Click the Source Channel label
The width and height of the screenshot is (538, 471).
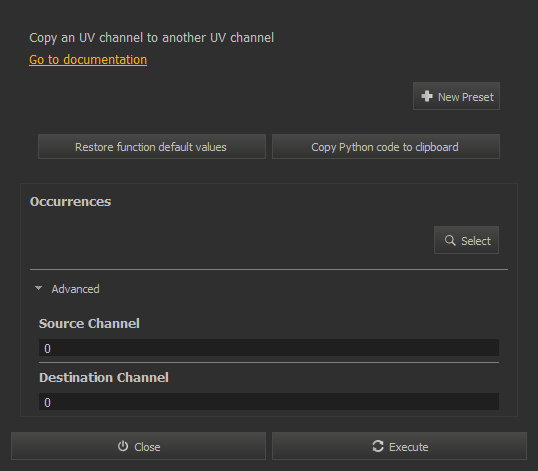(x=89, y=323)
